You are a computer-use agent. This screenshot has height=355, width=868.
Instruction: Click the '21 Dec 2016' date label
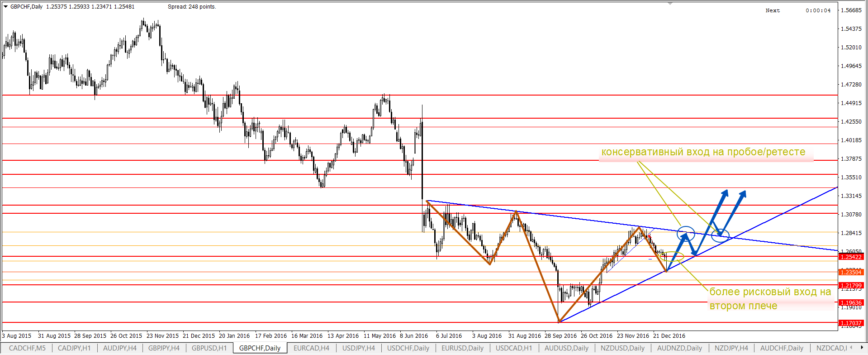669,336
